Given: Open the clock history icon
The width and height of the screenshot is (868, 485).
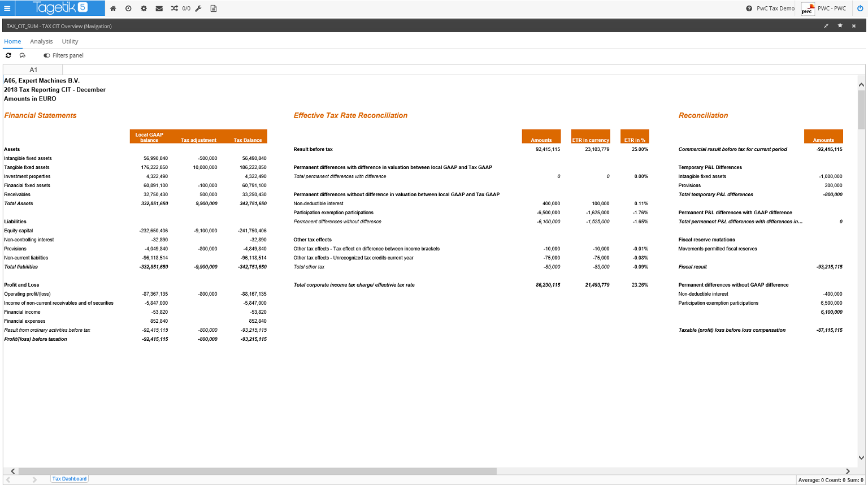Looking at the screenshot, I should pyautogui.click(x=128, y=8).
